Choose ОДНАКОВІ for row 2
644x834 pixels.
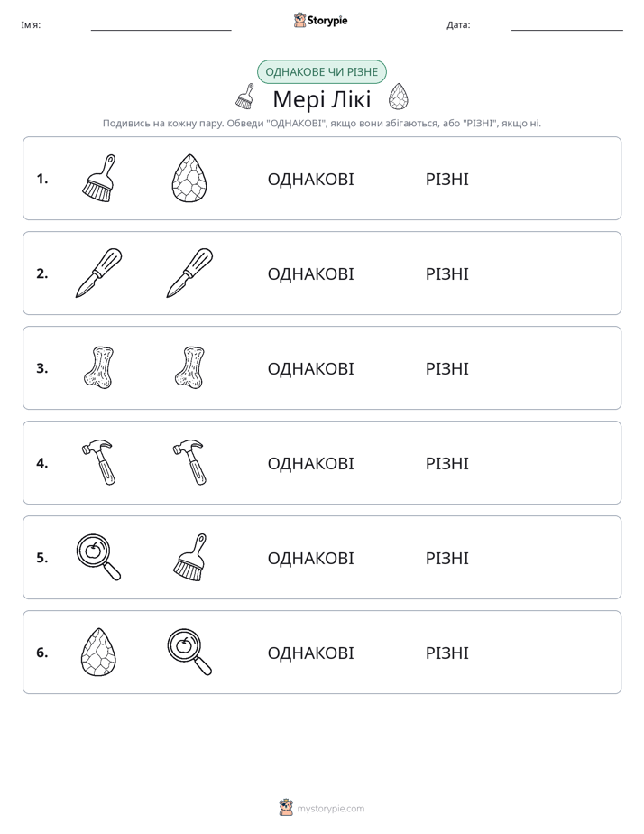(x=310, y=273)
